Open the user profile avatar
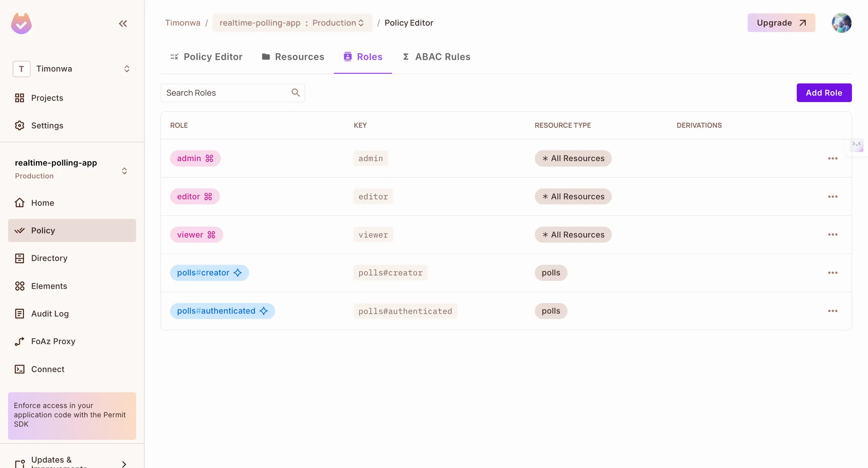 click(841, 23)
